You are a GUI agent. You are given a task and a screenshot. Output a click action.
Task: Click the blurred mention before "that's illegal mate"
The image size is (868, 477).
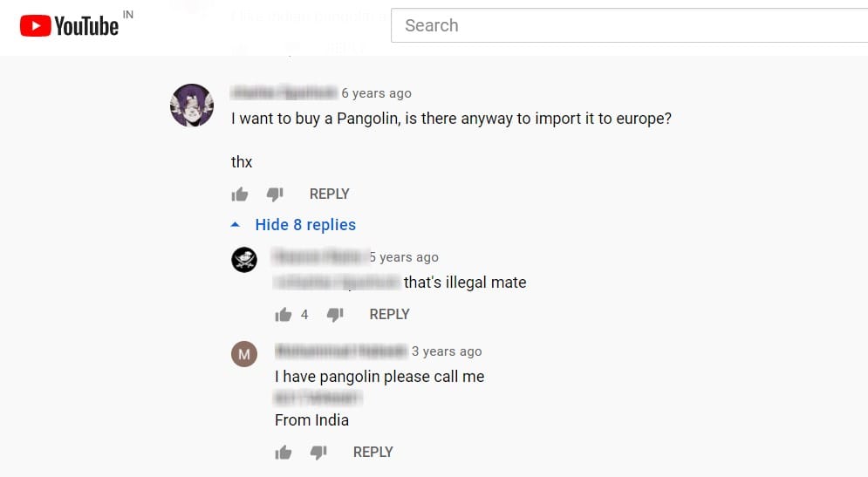coord(337,283)
